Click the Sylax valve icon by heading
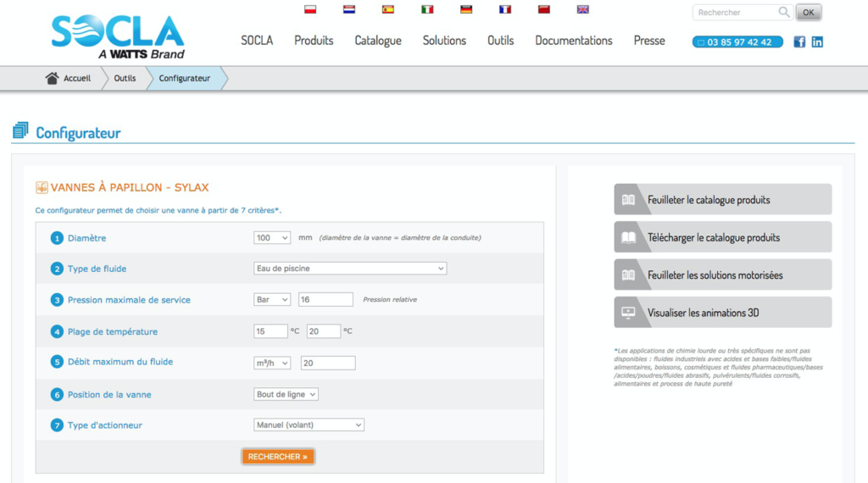This screenshot has height=483, width=868. [x=42, y=187]
